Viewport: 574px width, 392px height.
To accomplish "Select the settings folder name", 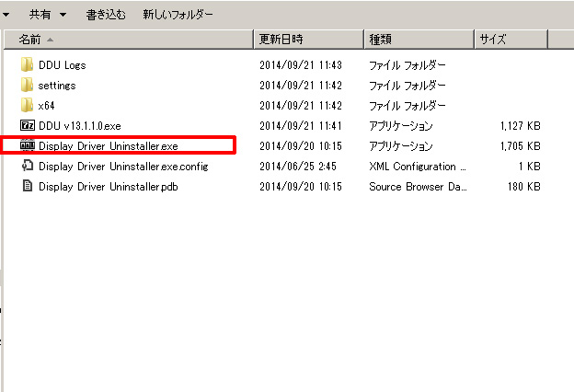I will [57, 86].
